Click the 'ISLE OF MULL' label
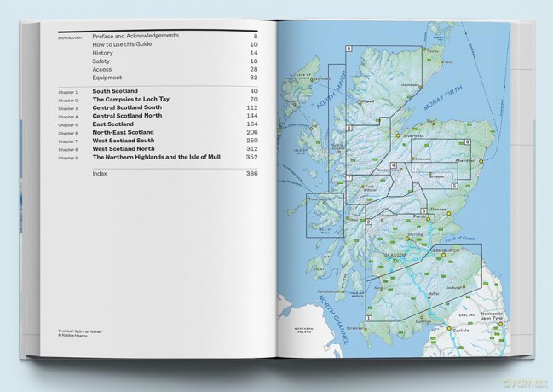This screenshot has width=553, height=392. tap(325, 231)
